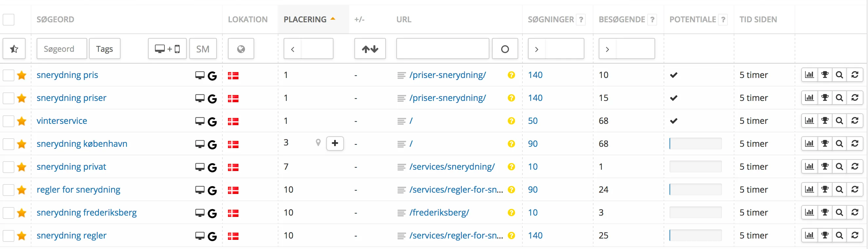Screen dimensions: 868x249
Task: Open the snerydning priser keyword link
Action: point(71,98)
